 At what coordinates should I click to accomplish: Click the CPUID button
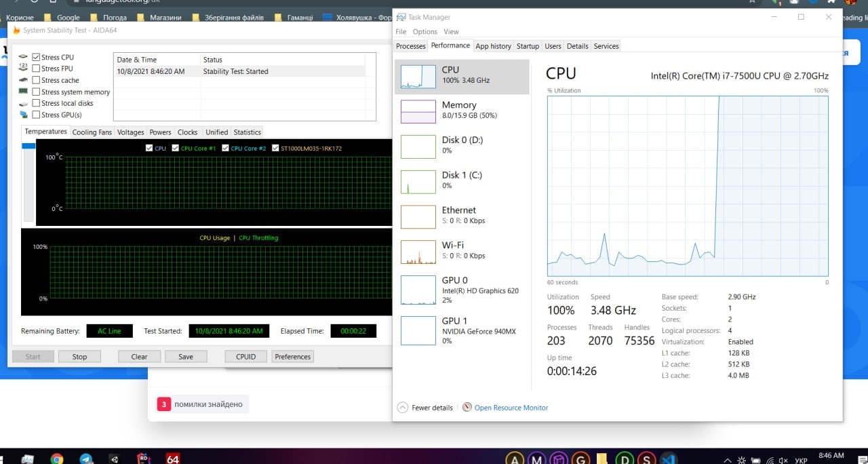pos(246,356)
